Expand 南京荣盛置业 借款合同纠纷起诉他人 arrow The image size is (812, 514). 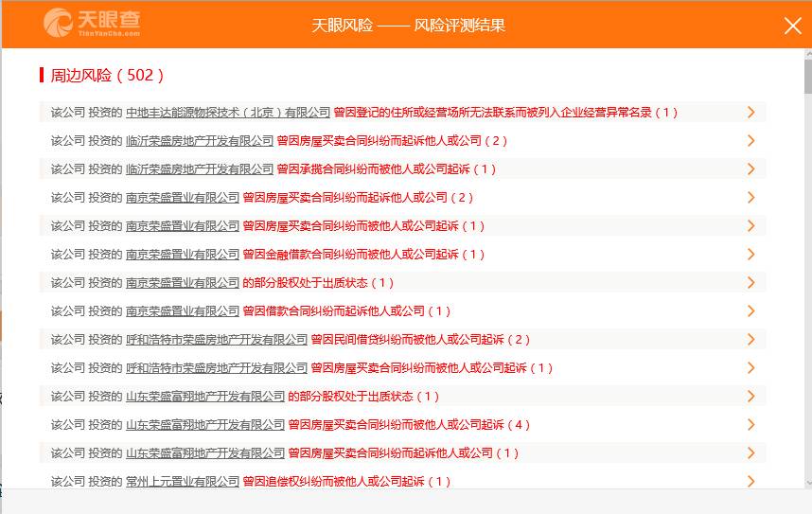[x=750, y=311]
